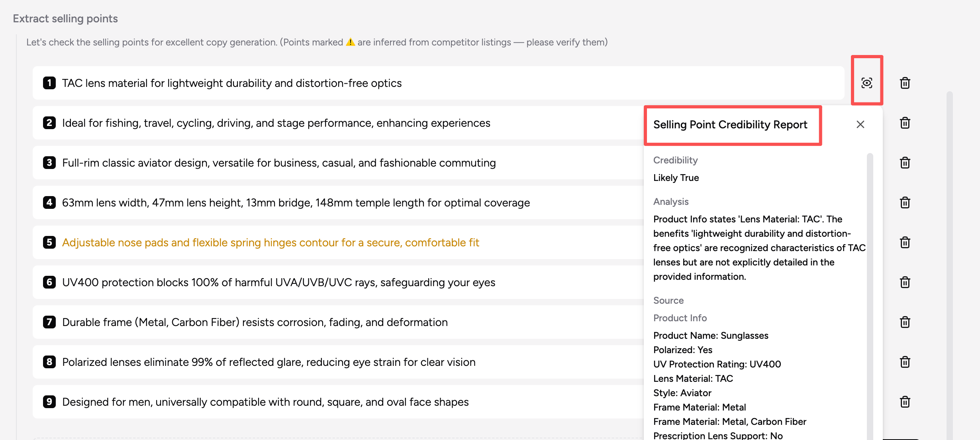Edit the polarized lenses 99% glare text
980x440 pixels.
269,362
